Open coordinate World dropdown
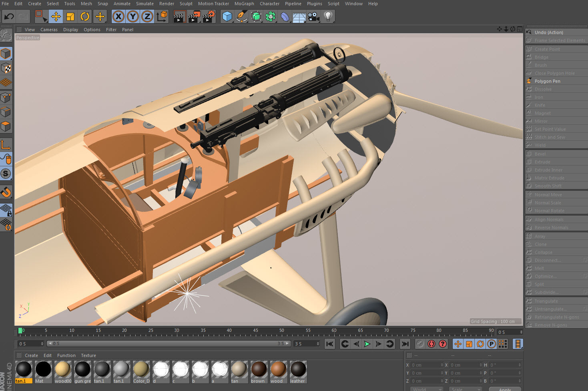Image resolution: width=588 pixels, height=391 pixels. pyautogui.click(x=426, y=389)
